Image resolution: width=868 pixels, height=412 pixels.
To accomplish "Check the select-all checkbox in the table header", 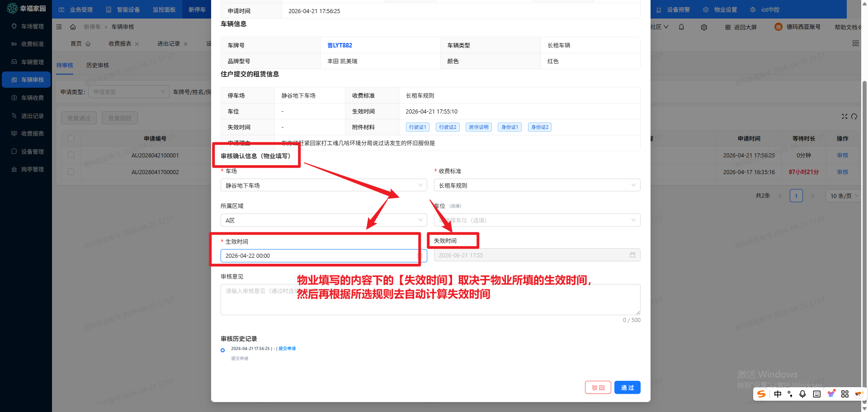I will point(71,138).
